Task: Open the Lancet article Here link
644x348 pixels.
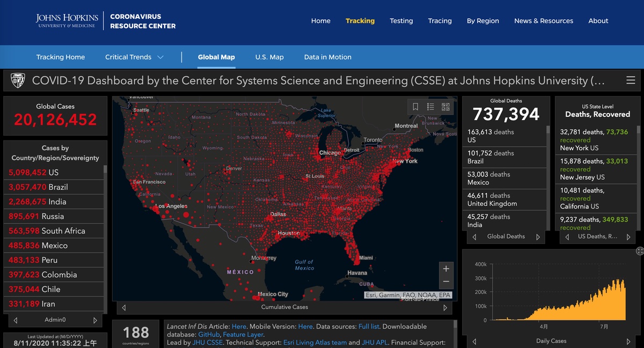Action: pyautogui.click(x=239, y=326)
